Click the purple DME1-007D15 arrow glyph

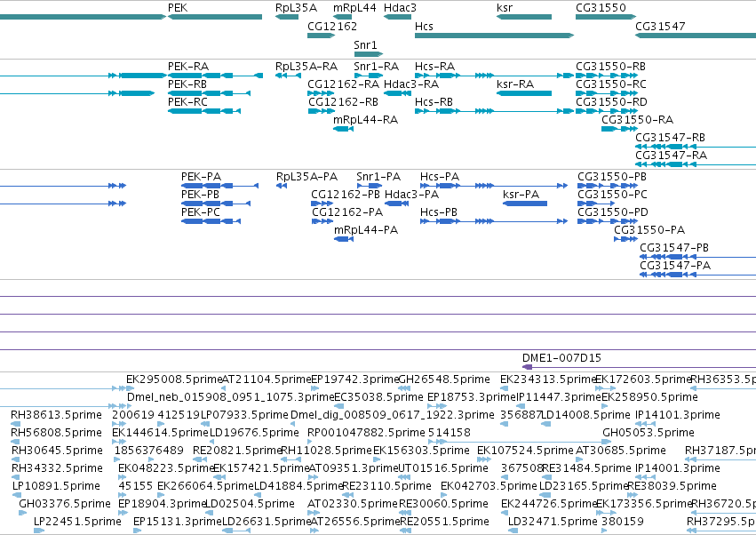pos(528,367)
